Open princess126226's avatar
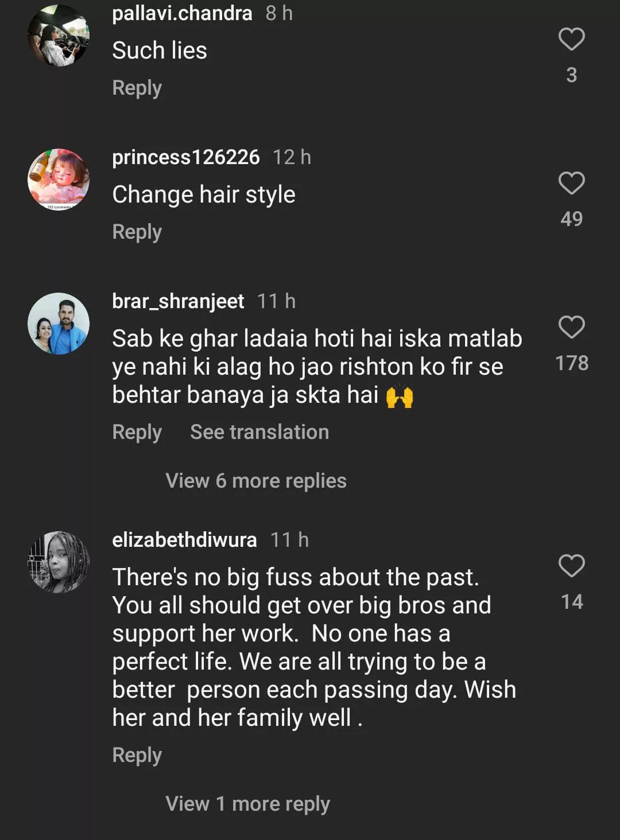 click(x=59, y=180)
